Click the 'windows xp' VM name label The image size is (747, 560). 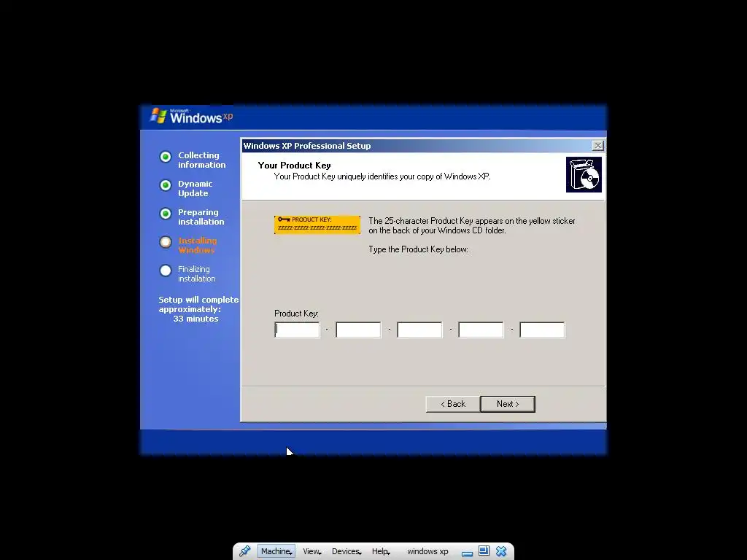(427, 551)
